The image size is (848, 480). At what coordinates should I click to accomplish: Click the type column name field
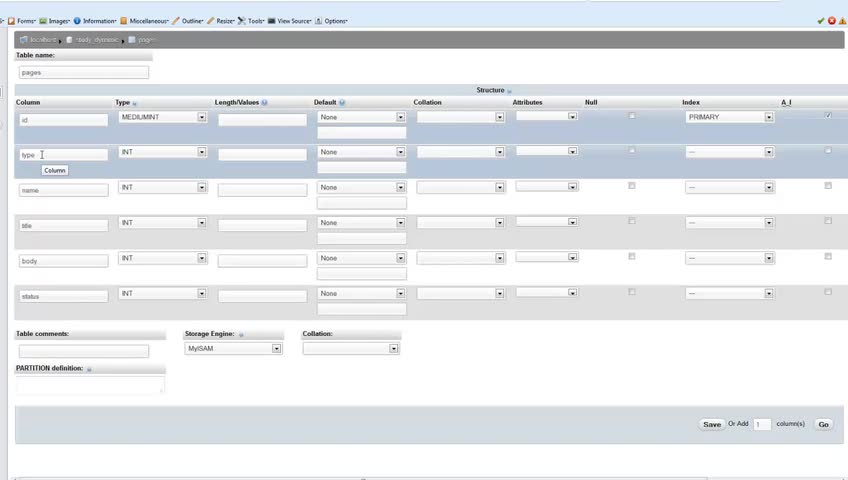pyautogui.click(x=63, y=155)
